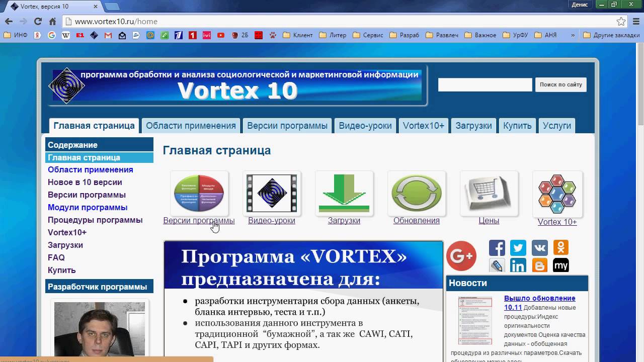The width and height of the screenshot is (644, 362).
Task: Open the E1 bookmark
Action: [79, 35]
